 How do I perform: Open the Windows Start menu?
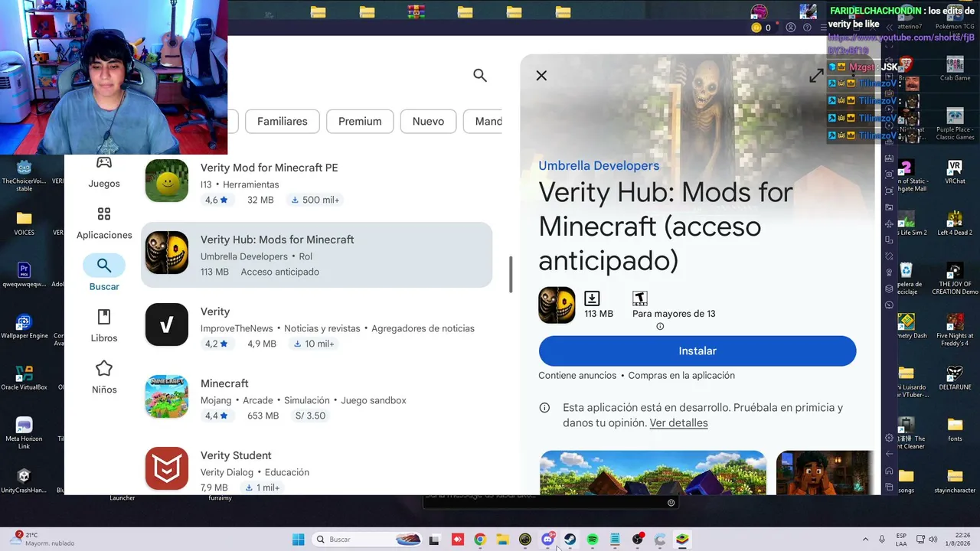click(x=298, y=540)
